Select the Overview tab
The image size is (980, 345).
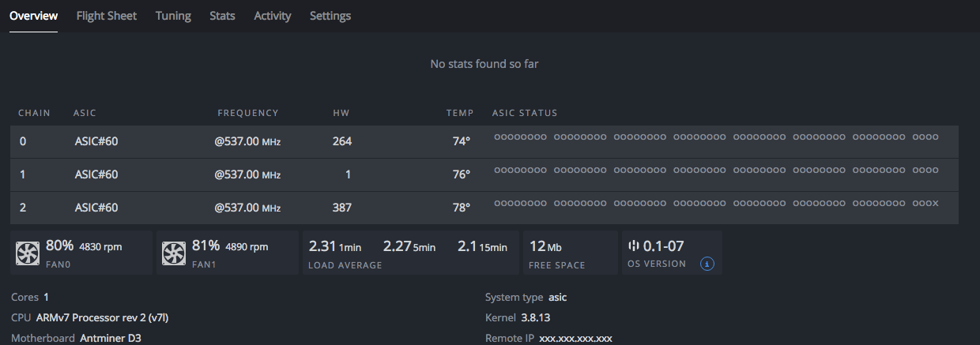[33, 16]
